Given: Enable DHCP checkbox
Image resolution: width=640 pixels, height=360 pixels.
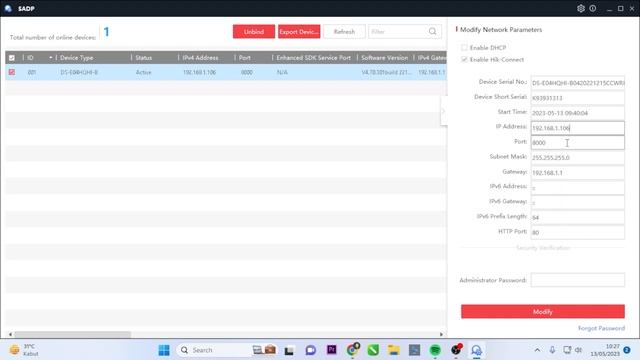Looking at the screenshot, I should 464,47.
